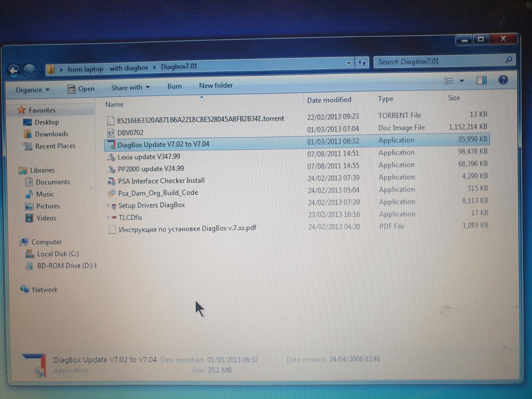Screen dimensions: 532x399
Task: Change the view using the view icon
Action: (449, 81)
